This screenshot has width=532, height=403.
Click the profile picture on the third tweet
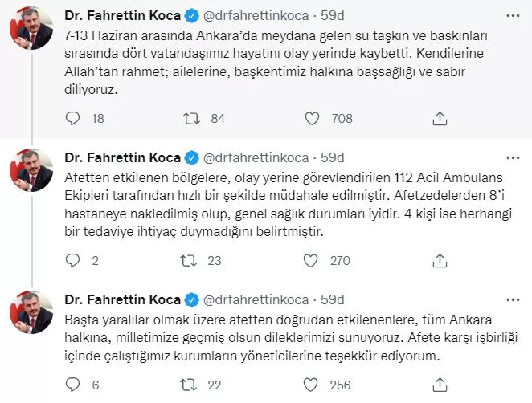click(31, 313)
